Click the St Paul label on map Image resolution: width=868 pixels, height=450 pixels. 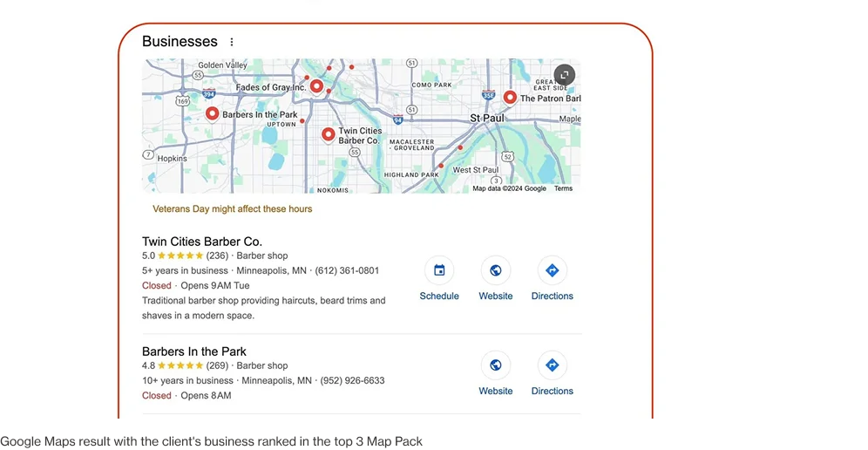(x=486, y=118)
